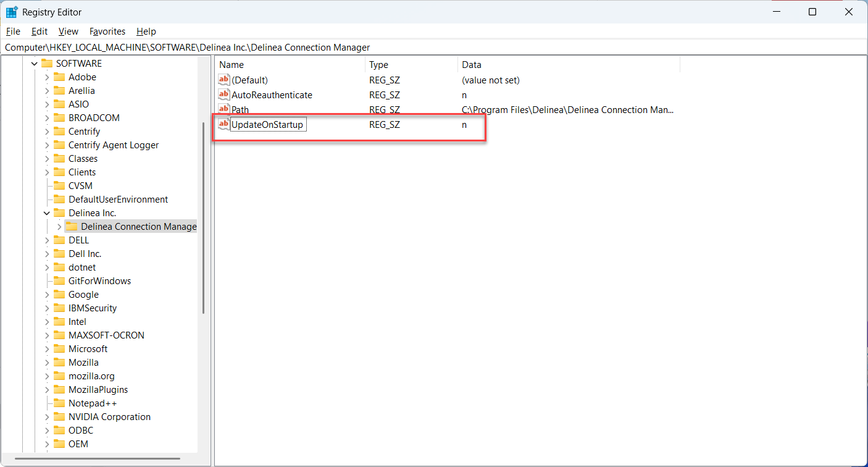Click the NVIDIA Corporation folder icon
Image resolution: width=868 pixels, height=467 pixels.
[x=59, y=417]
